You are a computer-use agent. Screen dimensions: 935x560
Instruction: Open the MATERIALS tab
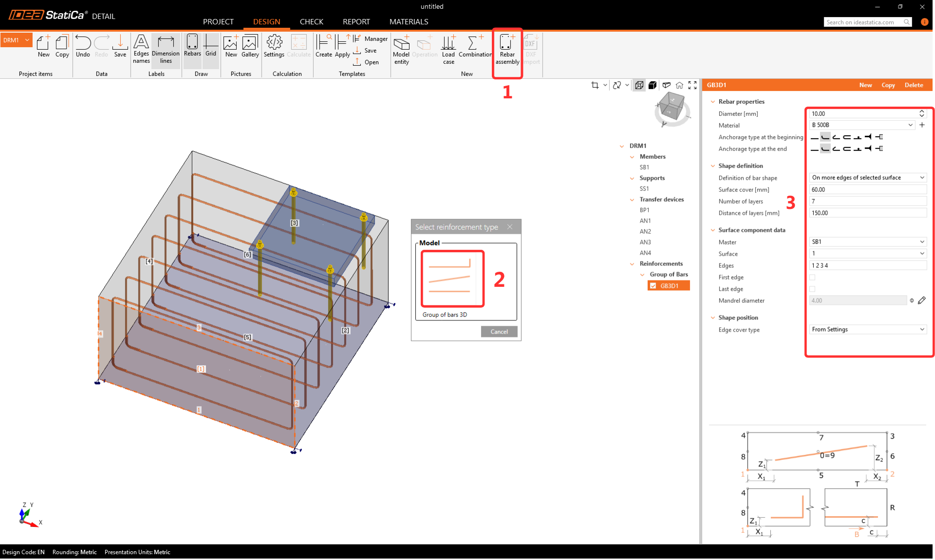[x=409, y=21]
